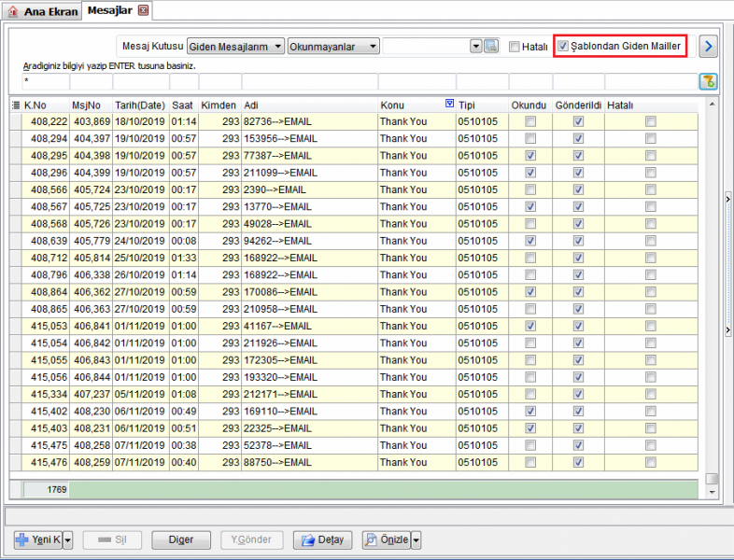734x560 pixels.
Task: Close the Mesajlar tab with its X icon
Action: point(143,10)
